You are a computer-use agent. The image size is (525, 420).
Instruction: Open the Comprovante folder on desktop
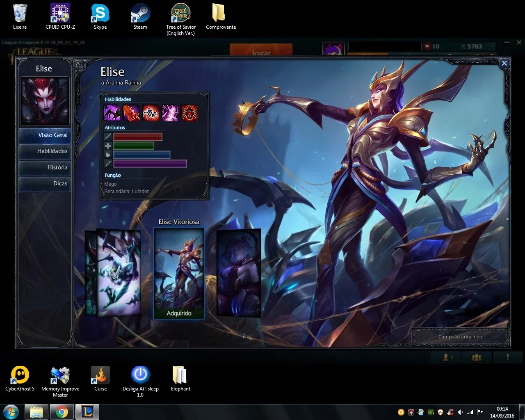click(x=221, y=16)
